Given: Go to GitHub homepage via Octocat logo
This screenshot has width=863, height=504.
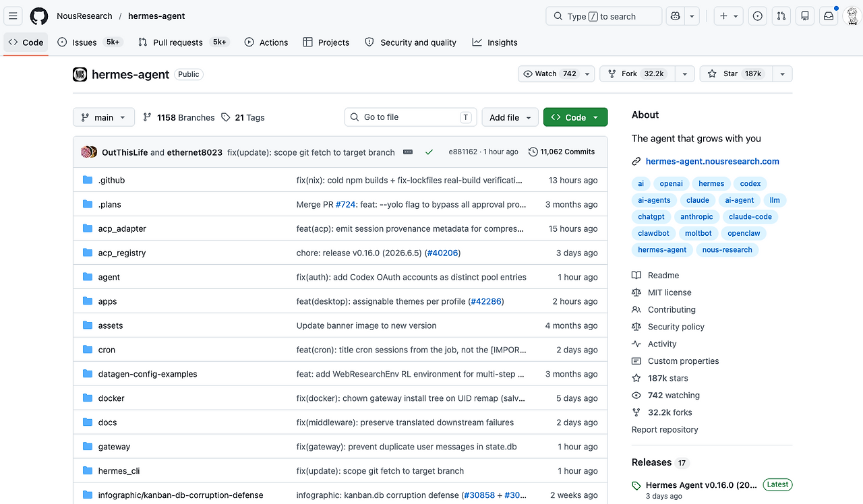Looking at the screenshot, I should 39,16.
